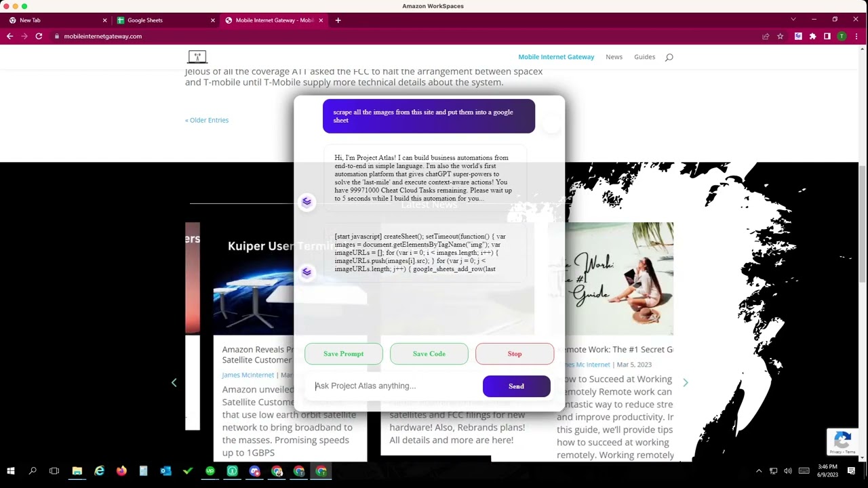Click the page vertical scrollbar
Viewport: 868px width, 488px height.
(863, 224)
